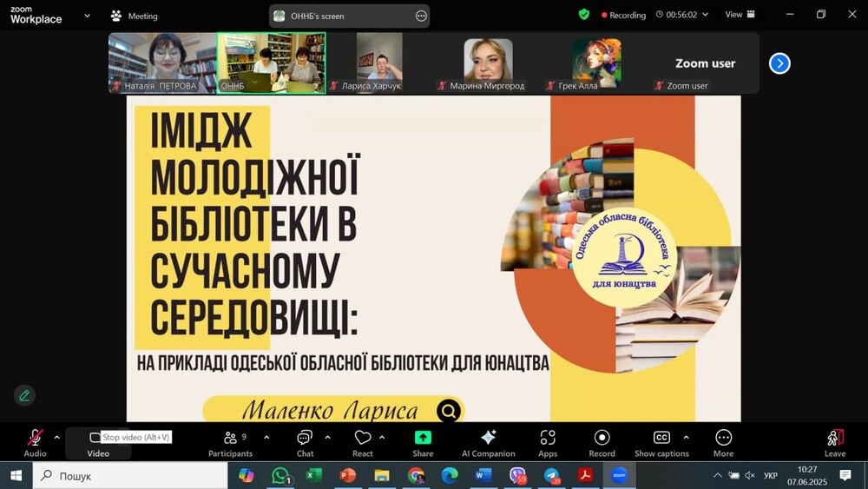Open the Zoom Workplace dropdown menu
Viewport: 868px width, 489px height.
(87, 16)
